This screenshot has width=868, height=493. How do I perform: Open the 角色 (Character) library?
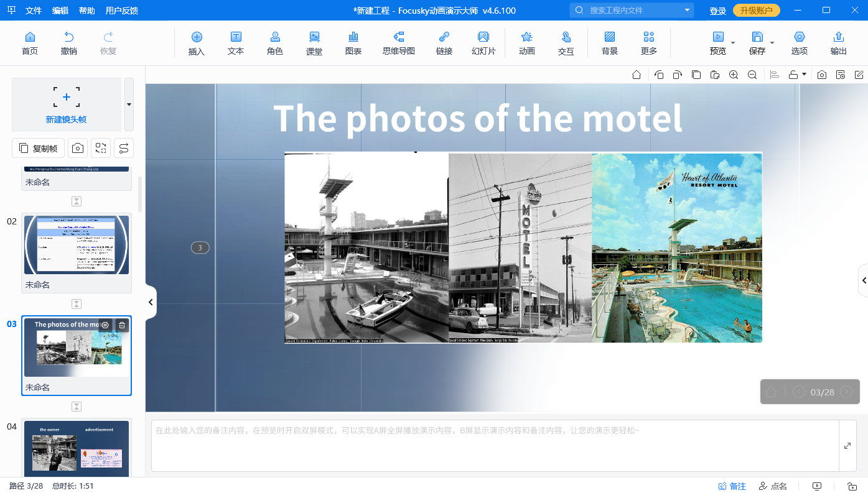[x=275, y=44]
